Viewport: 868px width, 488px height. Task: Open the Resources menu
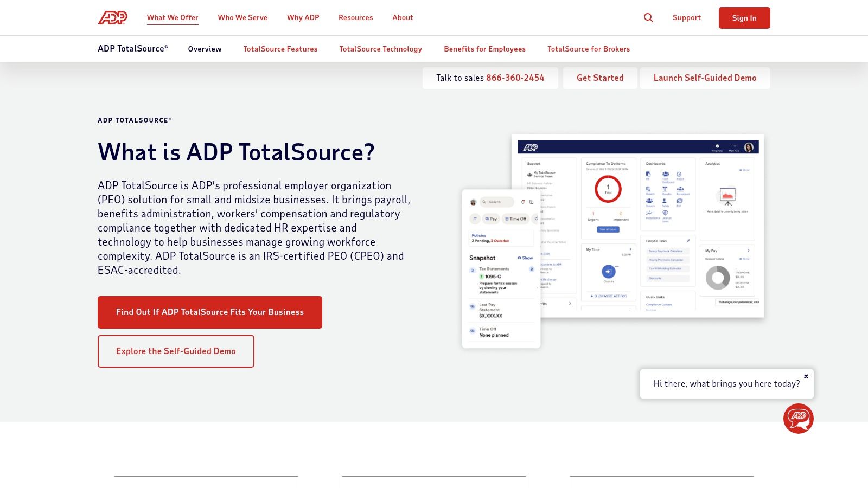coord(355,18)
